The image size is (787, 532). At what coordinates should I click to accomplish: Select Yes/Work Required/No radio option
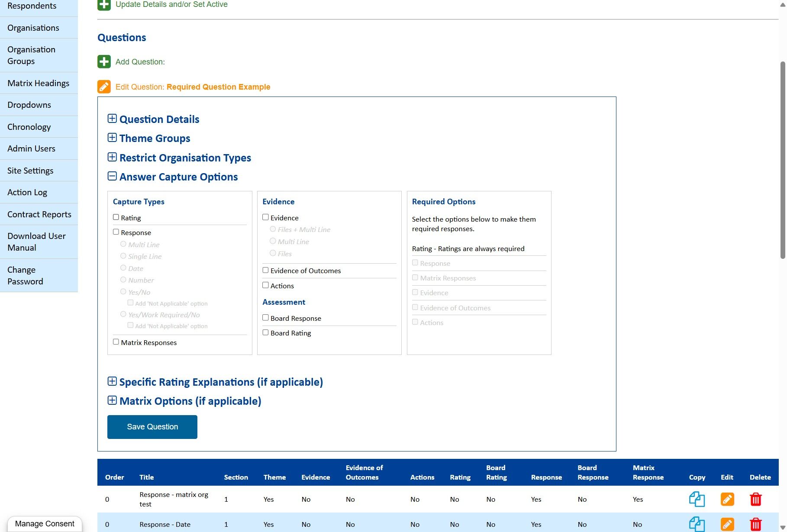pos(123,314)
